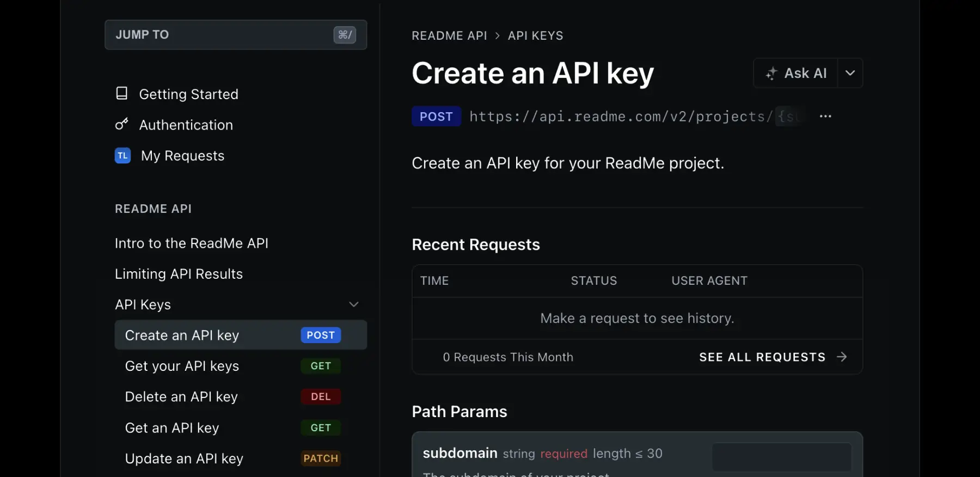Click the 'subdomain' parameter name
980x477 pixels.
tap(460, 453)
